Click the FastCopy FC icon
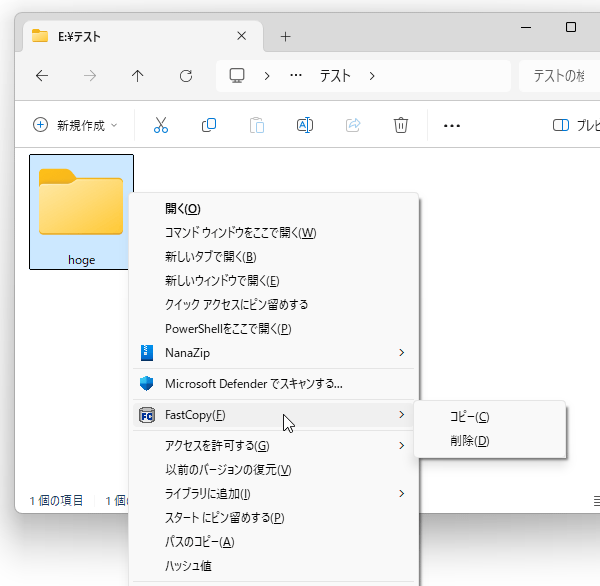The width and height of the screenshot is (600, 586). 147,415
